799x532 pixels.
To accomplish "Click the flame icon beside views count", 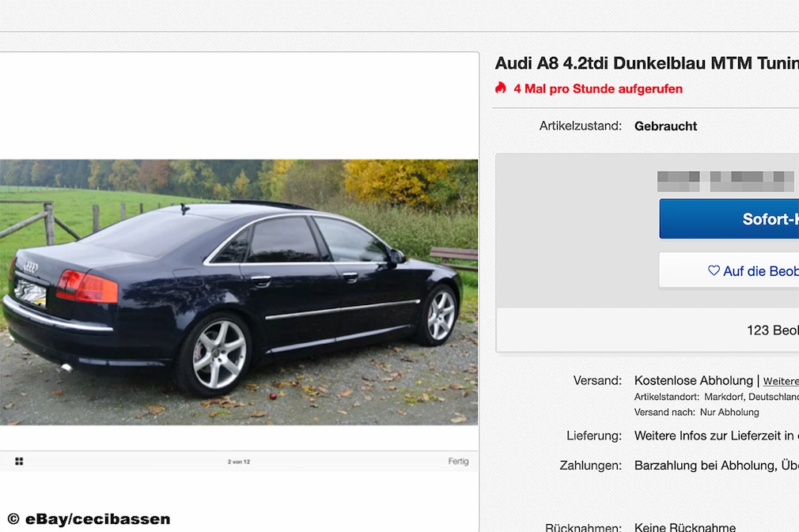I will click(x=501, y=88).
